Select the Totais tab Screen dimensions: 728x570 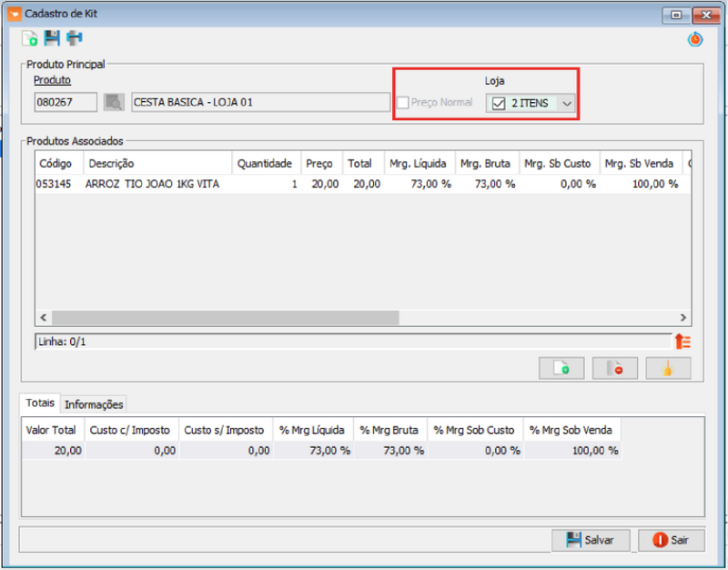(x=40, y=403)
